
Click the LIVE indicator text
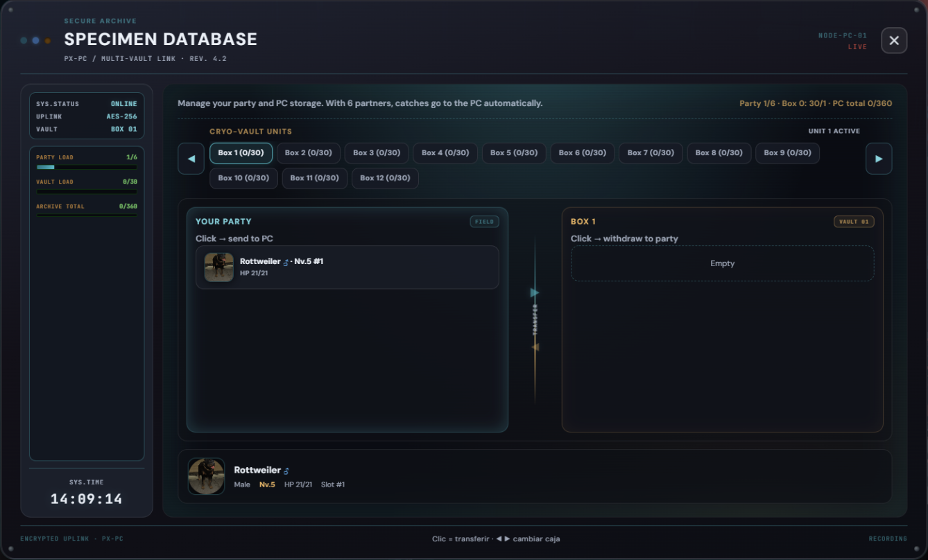click(x=857, y=47)
